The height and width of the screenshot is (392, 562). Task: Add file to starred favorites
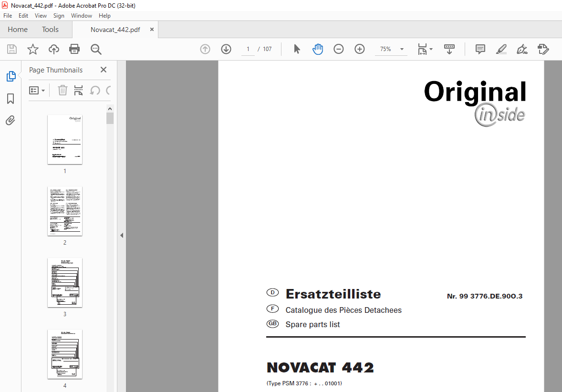[32, 49]
